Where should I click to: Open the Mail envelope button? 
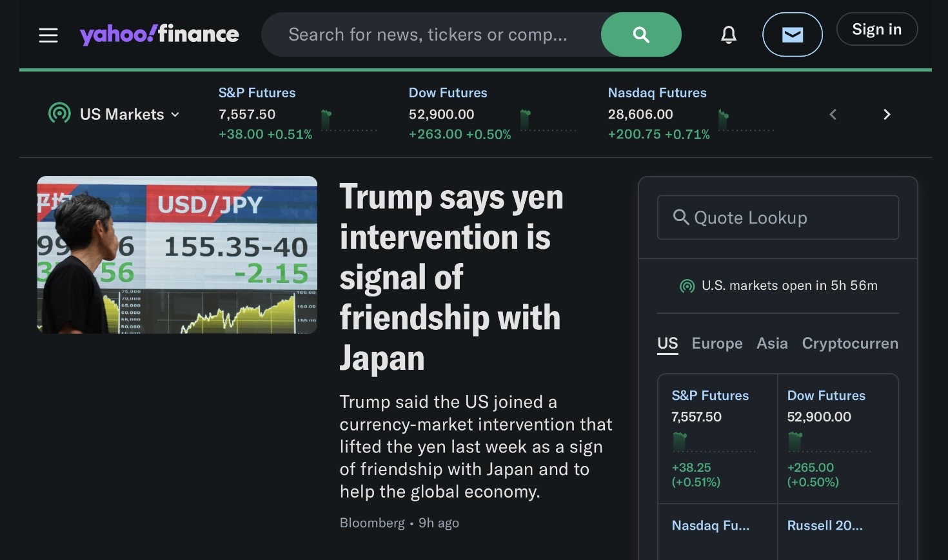tap(792, 35)
